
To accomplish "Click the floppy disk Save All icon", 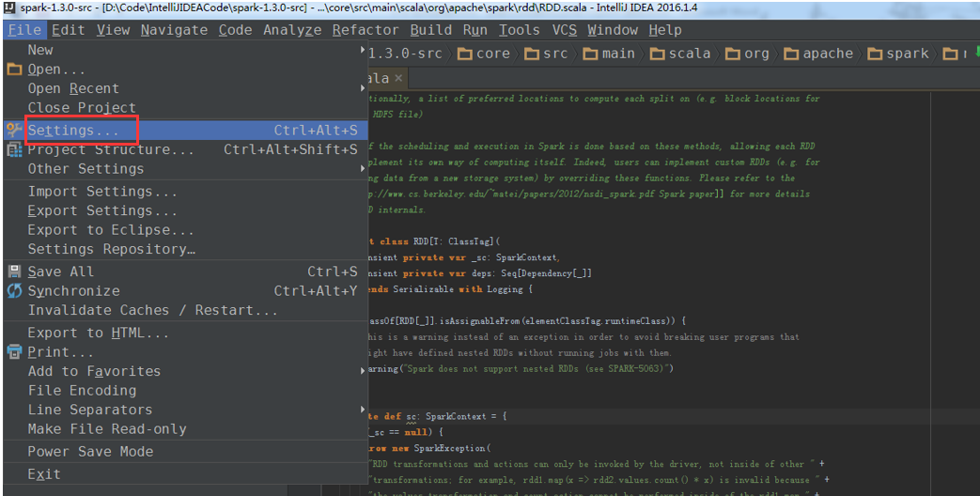I will point(14,271).
